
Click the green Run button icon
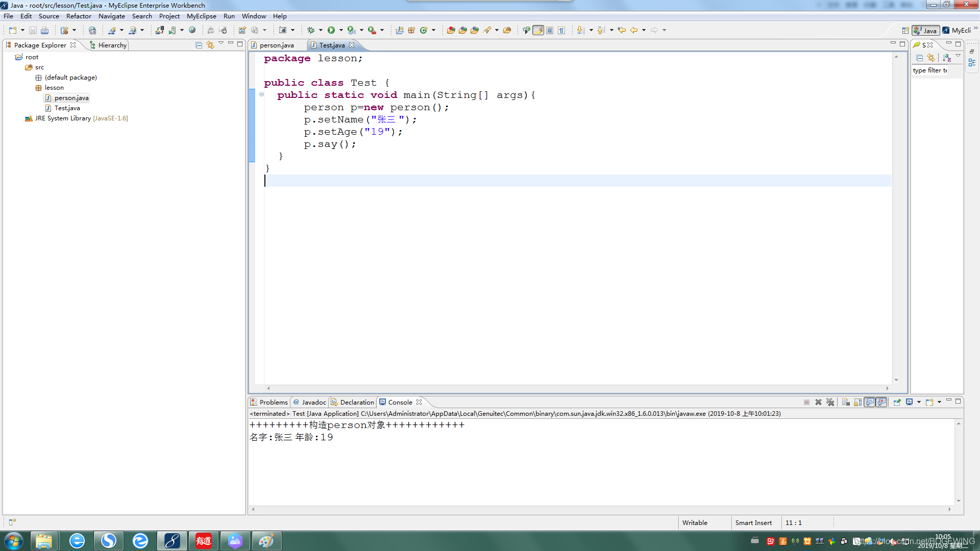pos(331,30)
